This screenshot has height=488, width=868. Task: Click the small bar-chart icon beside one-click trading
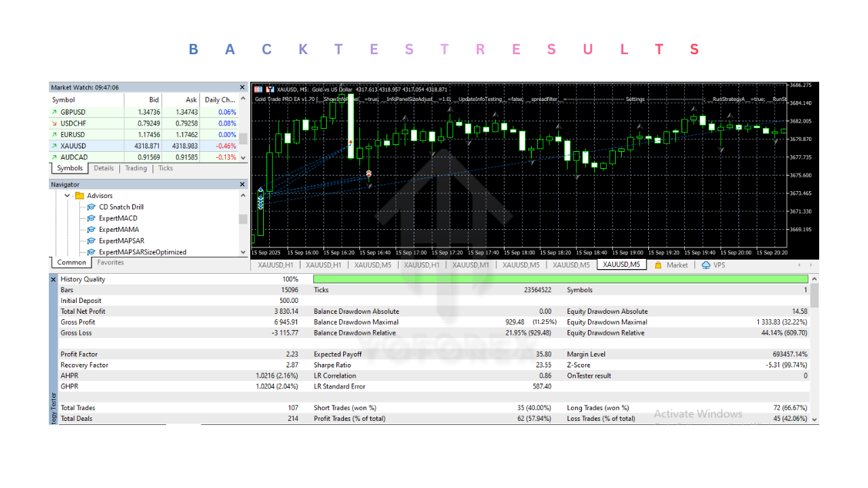click(270, 89)
